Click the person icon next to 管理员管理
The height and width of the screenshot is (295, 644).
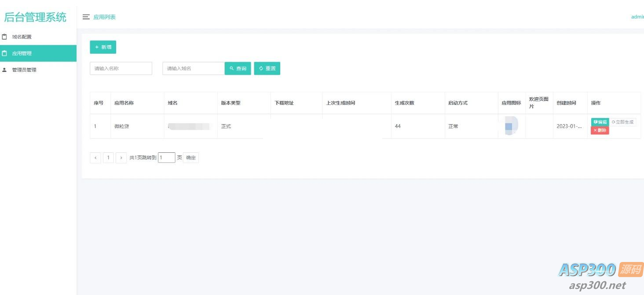click(x=5, y=70)
